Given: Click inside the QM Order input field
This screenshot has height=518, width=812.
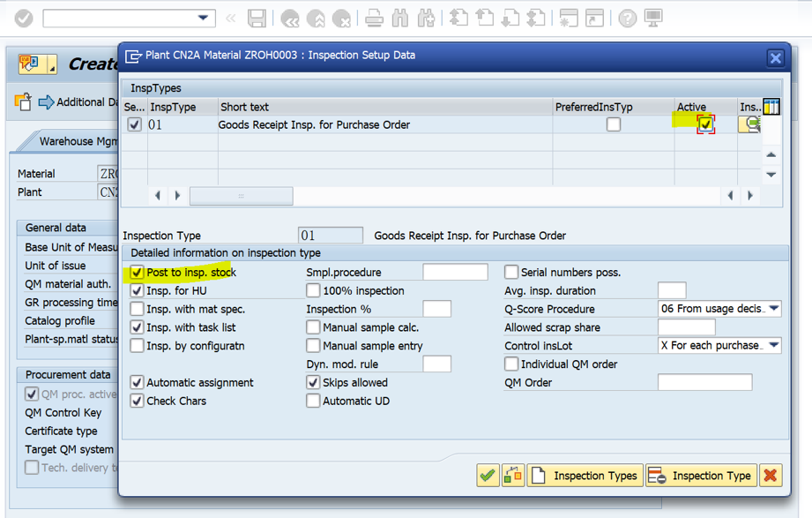Looking at the screenshot, I should (x=704, y=382).
